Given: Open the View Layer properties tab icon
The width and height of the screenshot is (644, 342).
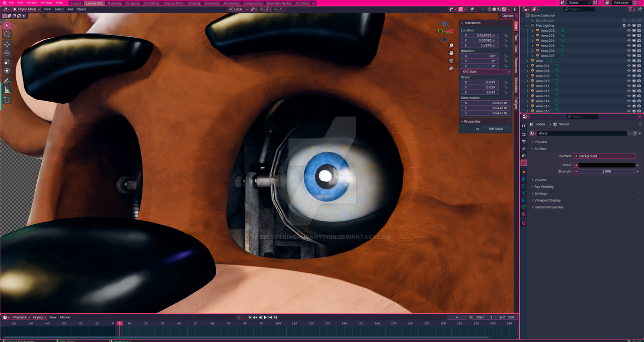Looking at the screenshot, I should point(524,149).
